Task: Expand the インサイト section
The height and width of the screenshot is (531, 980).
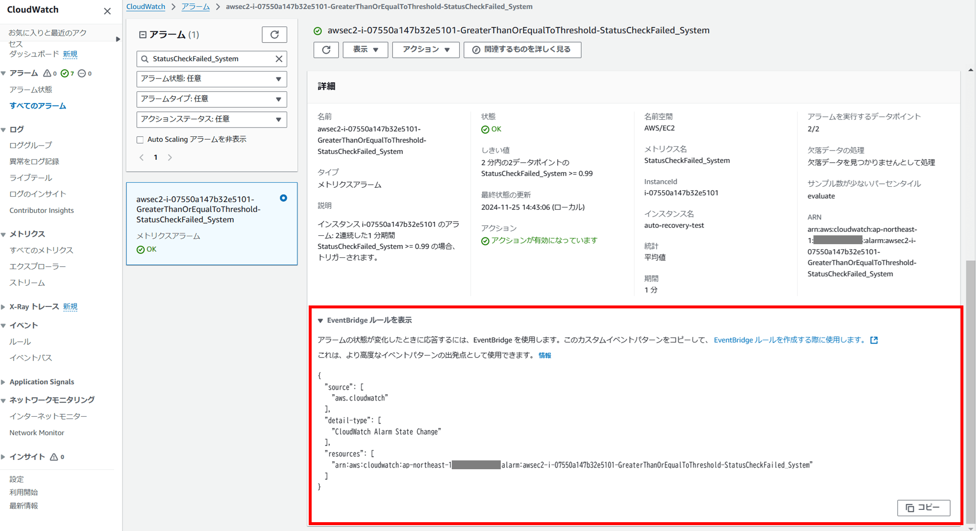Action: pyautogui.click(x=3, y=457)
